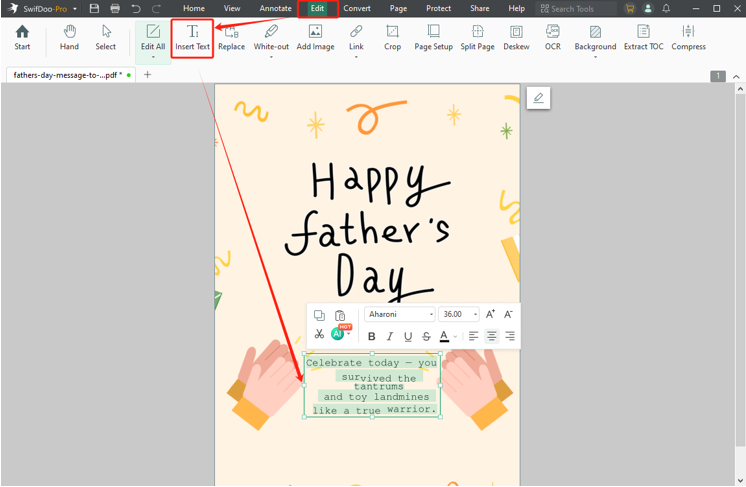Select the Hand tool
This screenshot has width=746, height=487.
coord(69,38)
